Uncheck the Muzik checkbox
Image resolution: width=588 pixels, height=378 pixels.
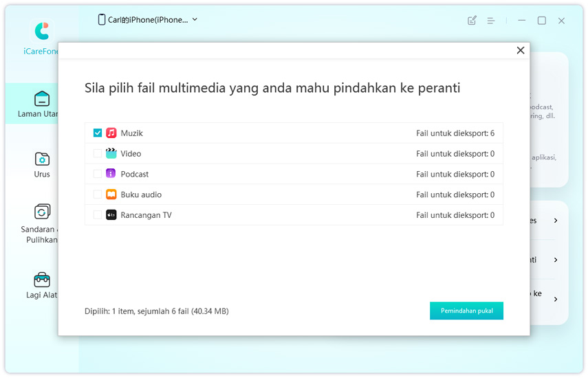pyautogui.click(x=98, y=133)
